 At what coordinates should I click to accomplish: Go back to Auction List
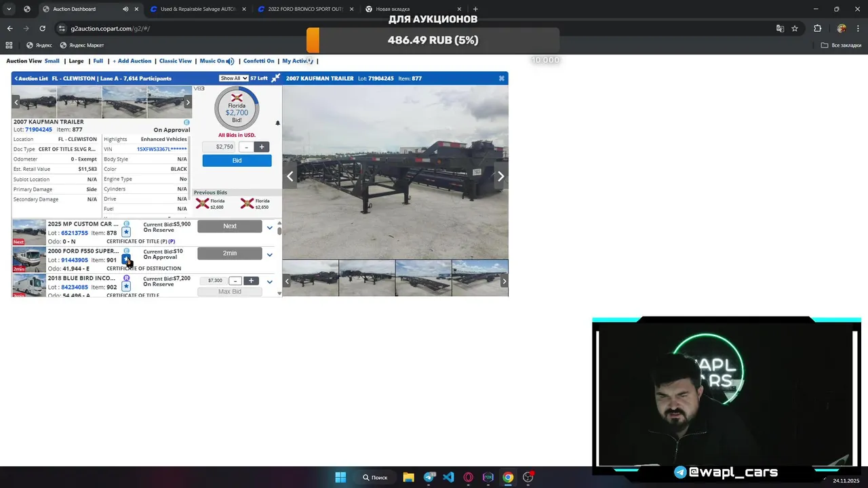click(31, 79)
